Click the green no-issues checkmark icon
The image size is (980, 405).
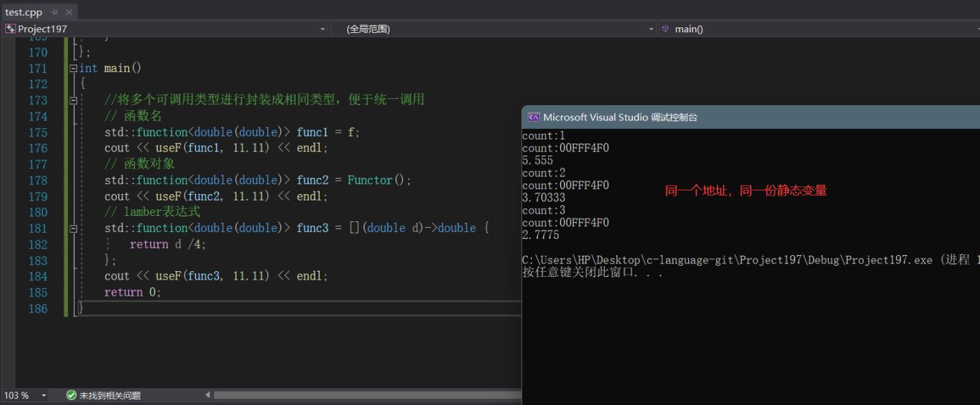pyautogui.click(x=71, y=396)
